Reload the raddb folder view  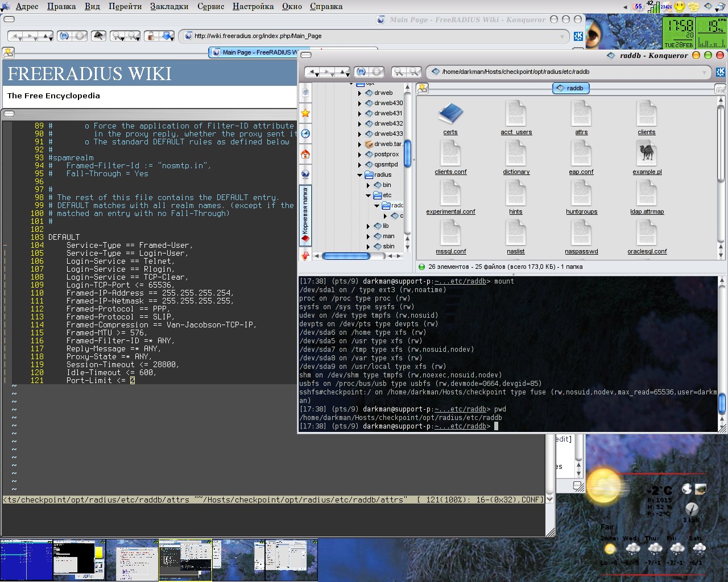361,72
